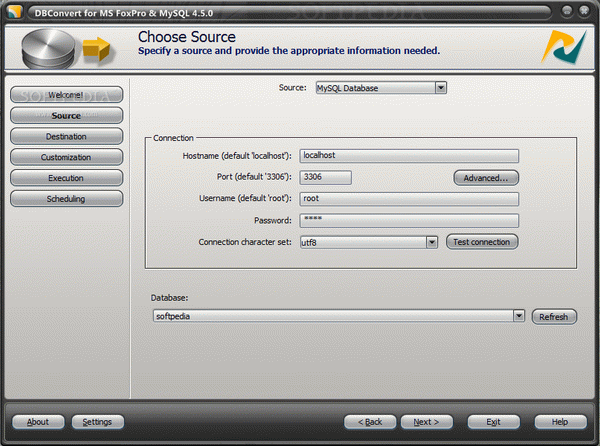Viewport: 600px width, 446px height.
Task: Click the Port (default '3306') label
Action: (x=254, y=177)
